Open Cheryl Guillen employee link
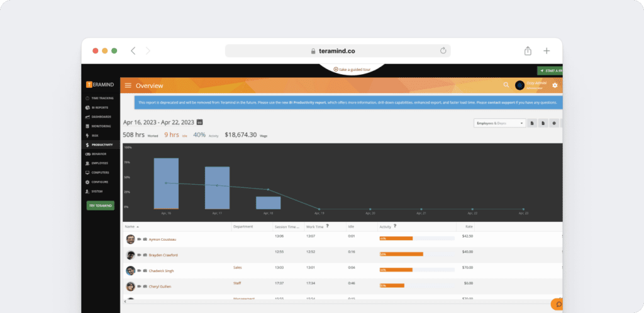The width and height of the screenshot is (644, 313). (x=160, y=287)
